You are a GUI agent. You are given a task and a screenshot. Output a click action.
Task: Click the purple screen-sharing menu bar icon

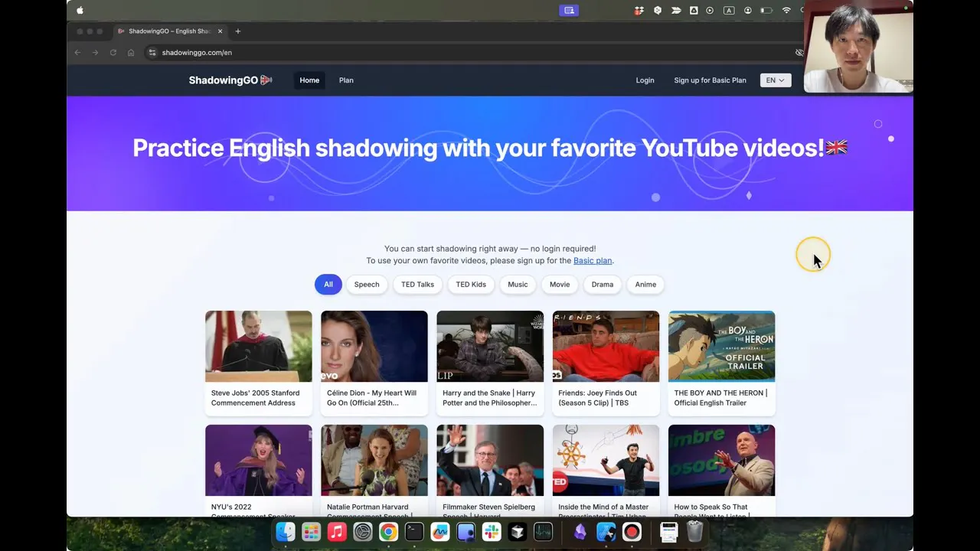[569, 11]
